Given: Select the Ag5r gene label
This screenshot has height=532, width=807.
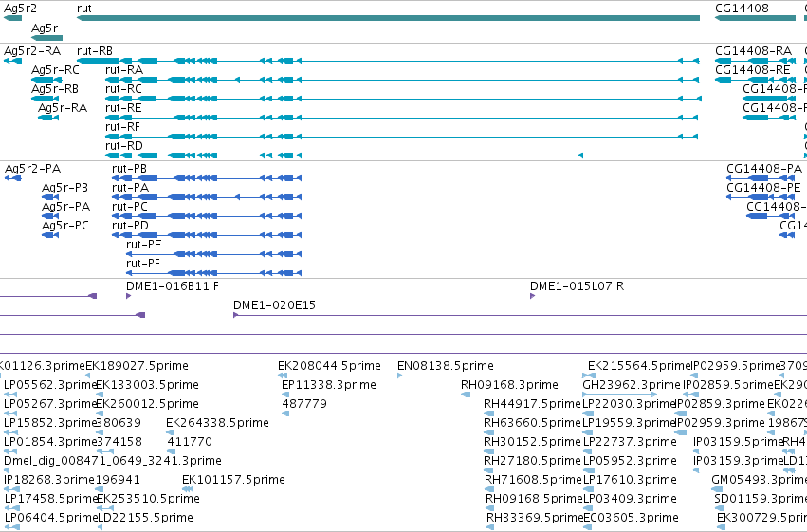Looking at the screenshot, I should (45, 28).
